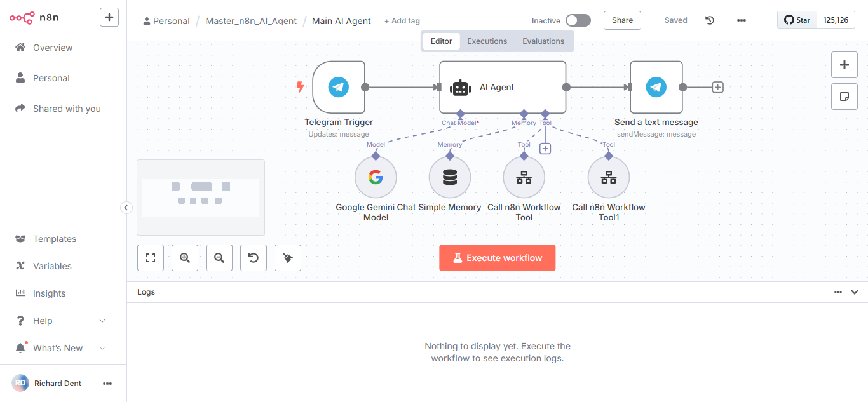Viewport: 868px width, 402px height.
Task: Open the Personal breadcrumb link
Action: pos(166,21)
